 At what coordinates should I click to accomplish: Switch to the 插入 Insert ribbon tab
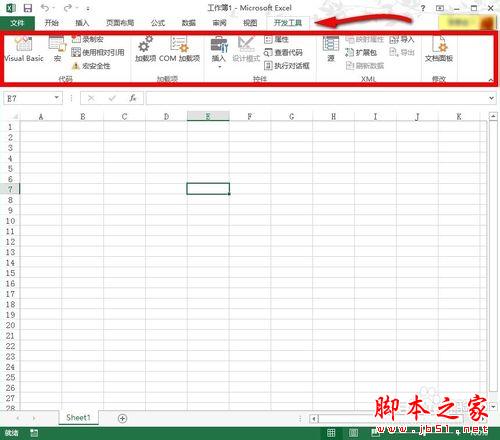click(x=82, y=23)
